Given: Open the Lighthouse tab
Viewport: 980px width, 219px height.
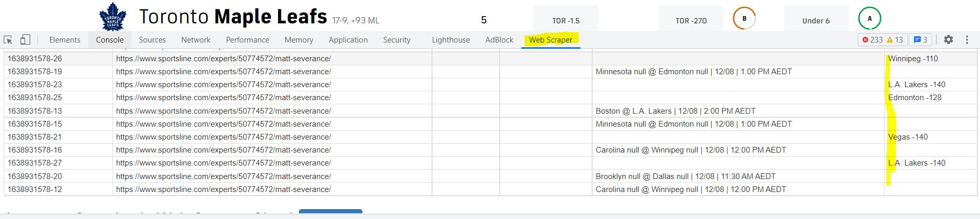Looking at the screenshot, I should tap(451, 39).
